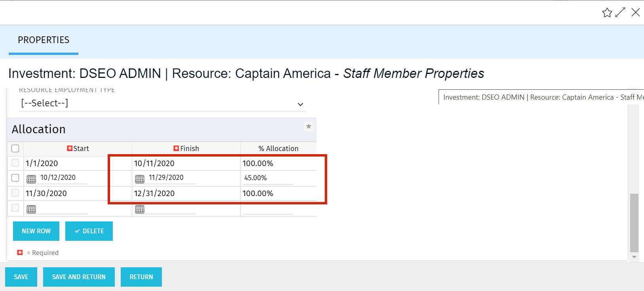Click the % Allocation column header
Screen dimensions: 644x291
tap(278, 149)
